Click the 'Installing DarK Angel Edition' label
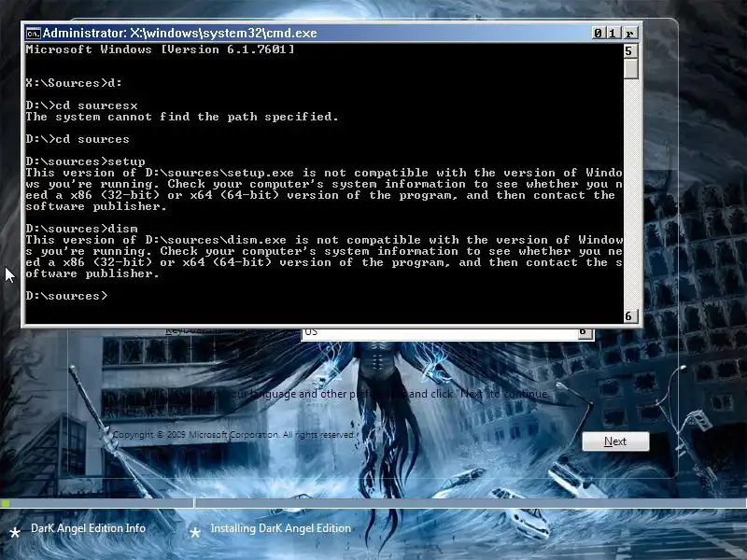The image size is (747, 560). (281, 528)
